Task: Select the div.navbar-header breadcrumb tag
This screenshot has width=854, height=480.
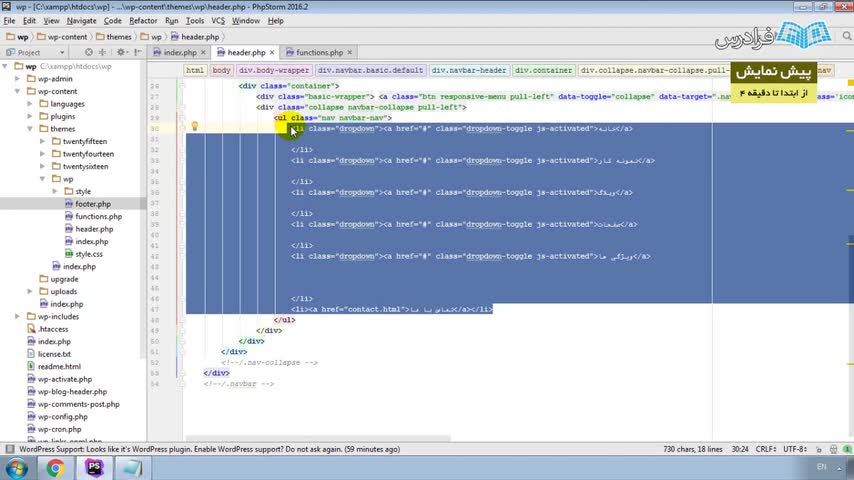Action: click(468, 70)
